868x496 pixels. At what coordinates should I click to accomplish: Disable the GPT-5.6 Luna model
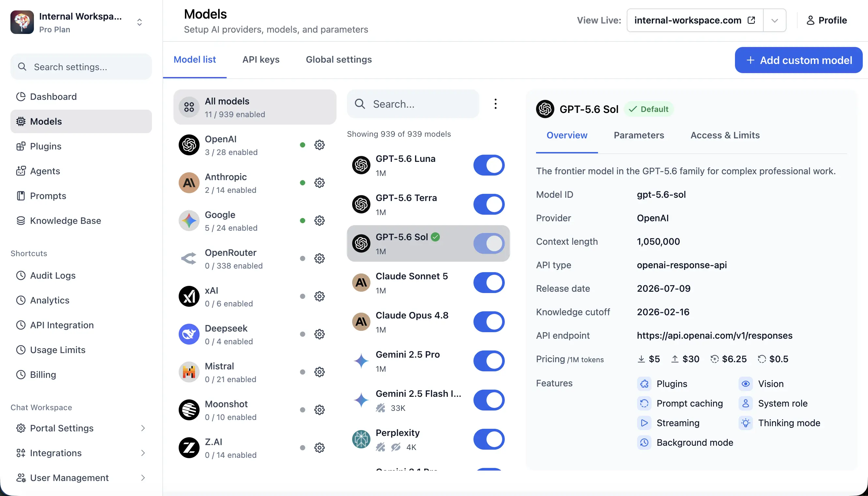(x=489, y=165)
